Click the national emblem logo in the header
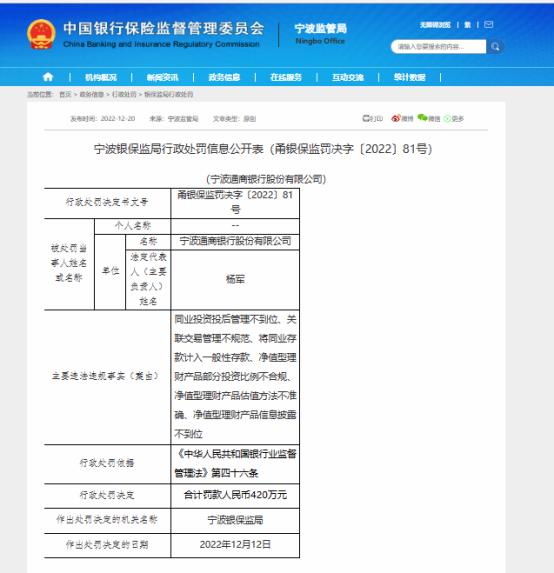 coord(41,34)
